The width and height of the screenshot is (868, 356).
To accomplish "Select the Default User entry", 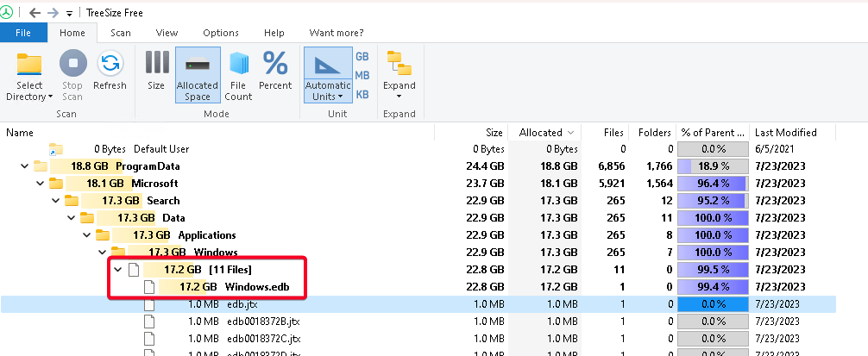I will (161, 149).
